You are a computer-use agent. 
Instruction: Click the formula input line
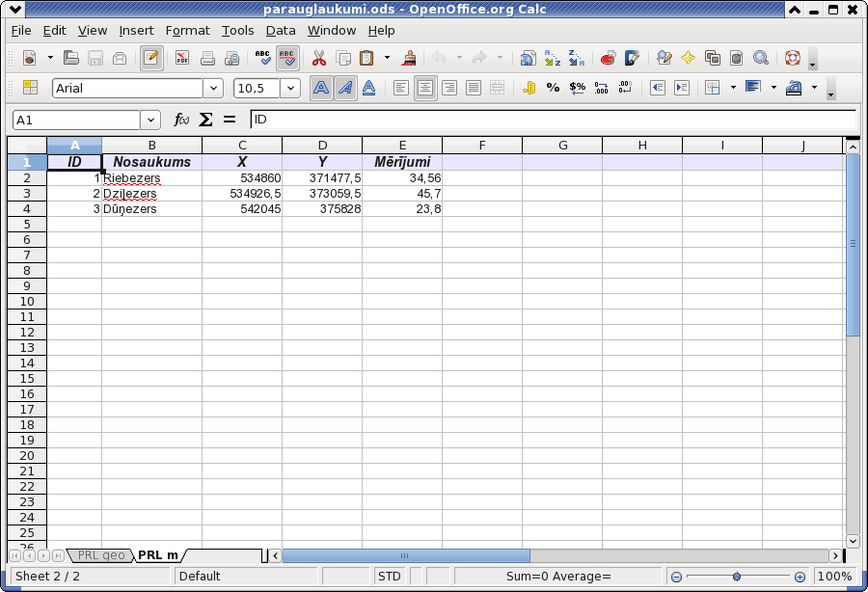point(553,120)
